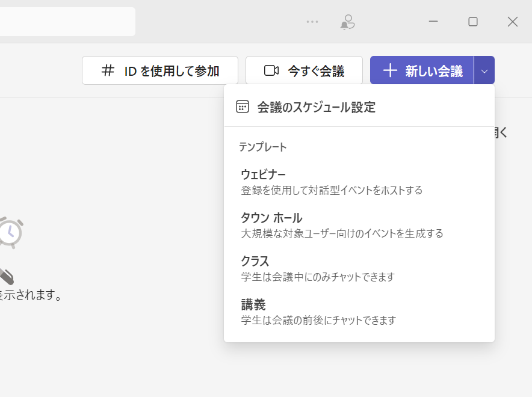Open the new meeting options dropdown arrow
Screen dimensions: 532x397
(x=484, y=70)
